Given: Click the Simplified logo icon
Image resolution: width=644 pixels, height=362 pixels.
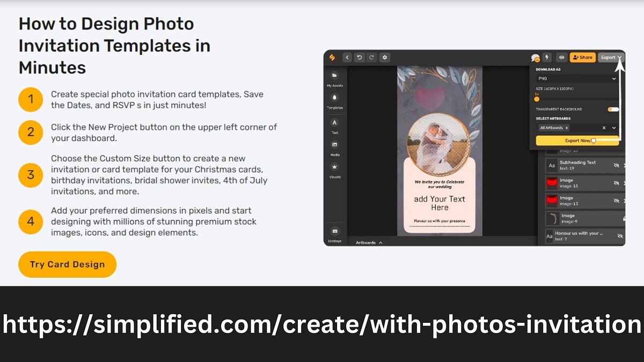Looking at the screenshot, I should pos(333,57).
